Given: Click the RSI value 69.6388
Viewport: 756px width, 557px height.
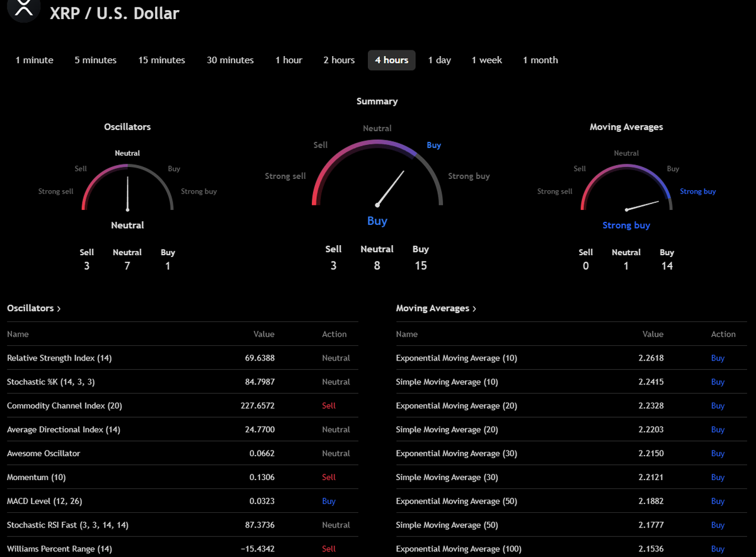Looking at the screenshot, I should pyautogui.click(x=260, y=358).
